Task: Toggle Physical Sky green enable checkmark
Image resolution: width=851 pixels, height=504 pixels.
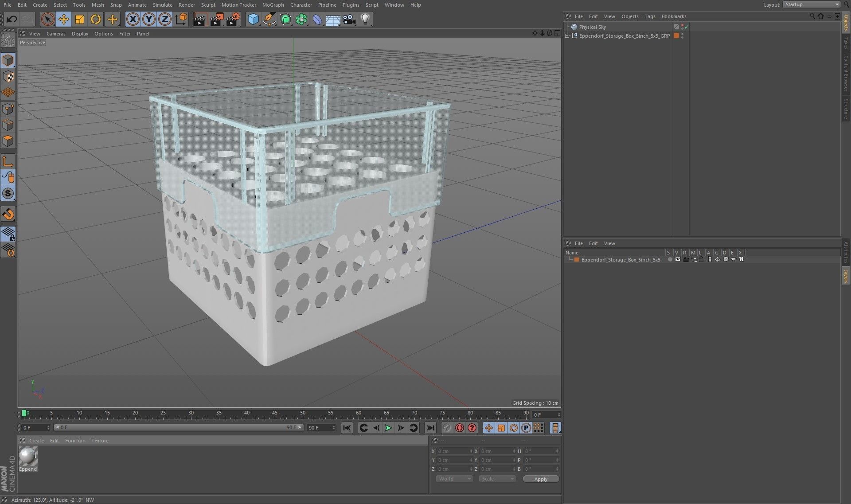Action: tap(687, 27)
